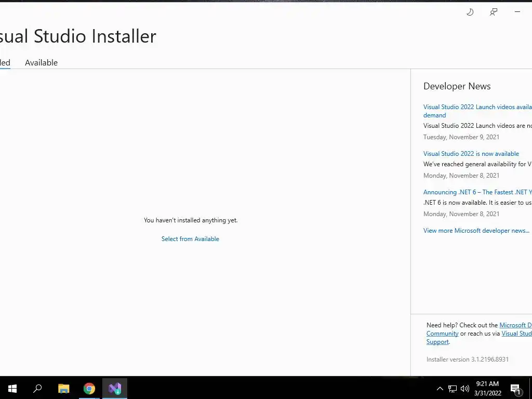Open the notification center icon
This screenshot has height=399, width=532.
515,389
